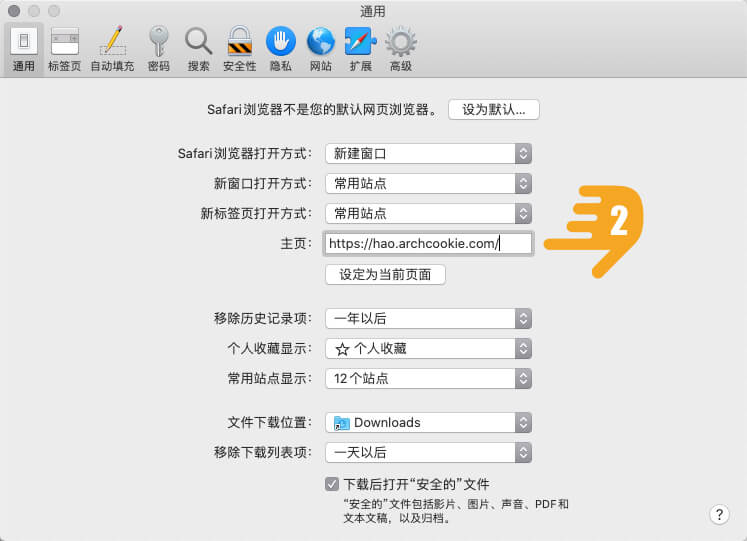Open the 通用 General preferences pane
This screenshot has height=541, width=747.
(x=23, y=49)
